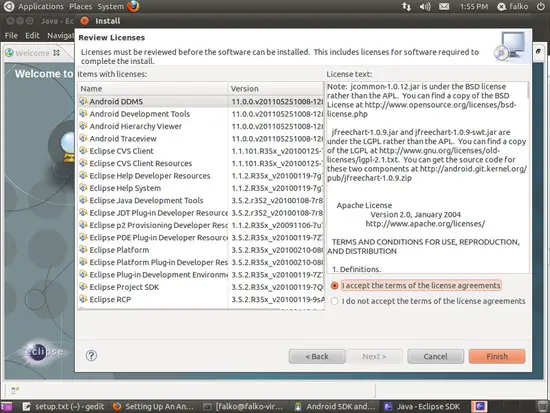Click the network connection indicator icon
The height and width of the screenshot is (413, 550).
pos(406,7)
